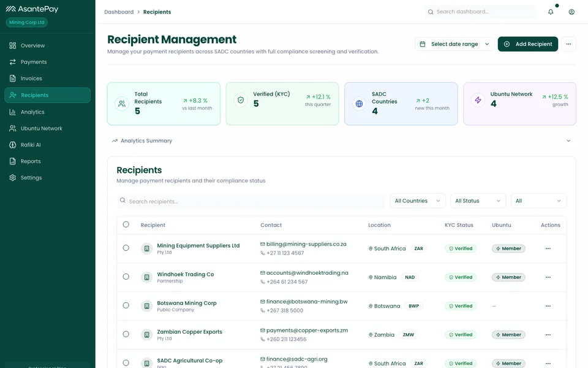
Task: Click building icon for Zambian Copper Exports
Action: click(146, 335)
